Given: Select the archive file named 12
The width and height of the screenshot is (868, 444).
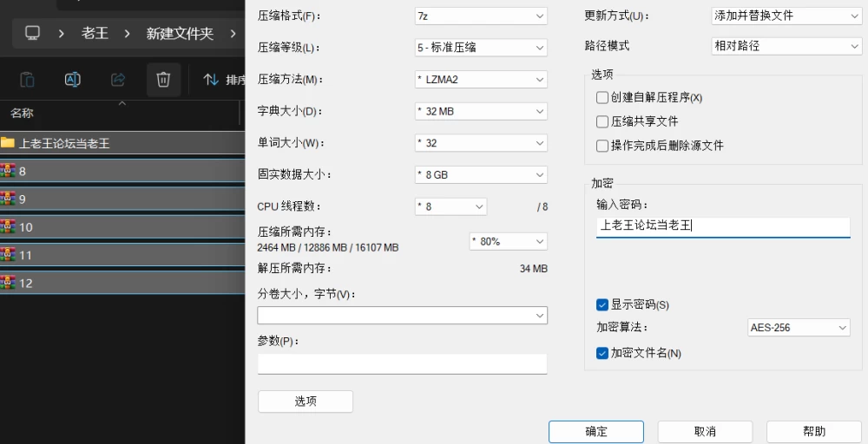Looking at the screenshot, I should tap(122, 283).
